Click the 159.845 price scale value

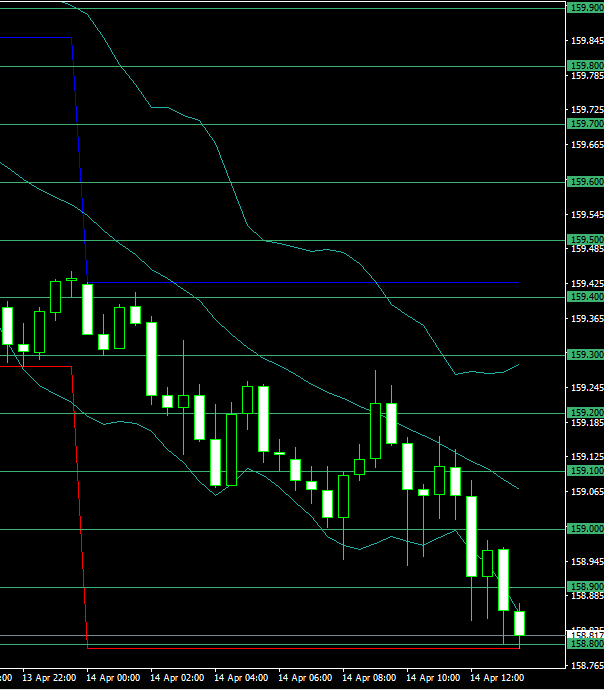coord(586,41)
